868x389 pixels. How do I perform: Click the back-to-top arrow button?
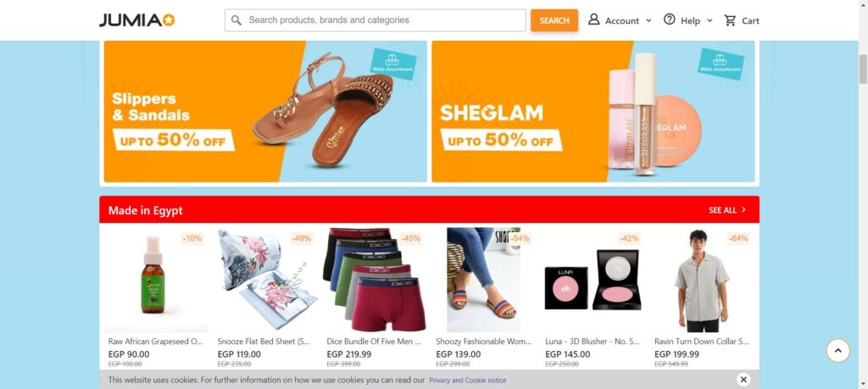(837, 350)
